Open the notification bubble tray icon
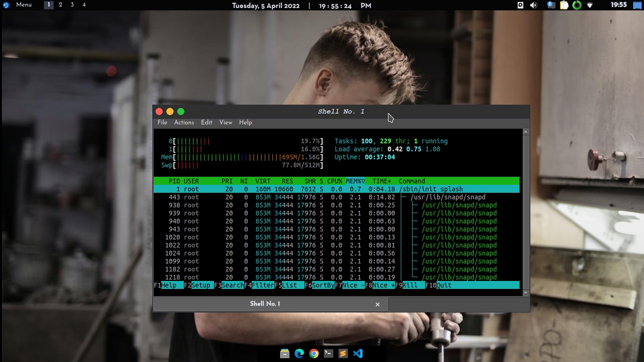The width and height of the screenshot is (644, 362). pos(551,5)
